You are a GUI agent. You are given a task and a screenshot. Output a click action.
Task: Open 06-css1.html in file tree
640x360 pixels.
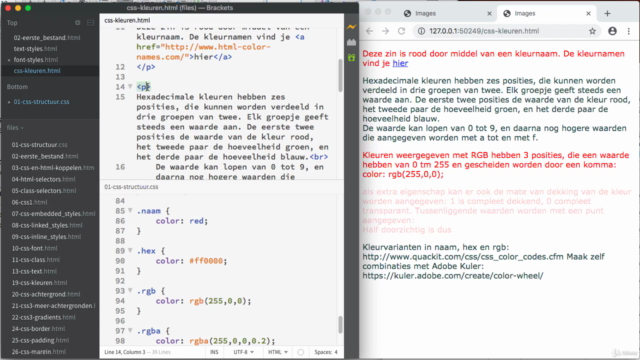[x=29, y=202]
